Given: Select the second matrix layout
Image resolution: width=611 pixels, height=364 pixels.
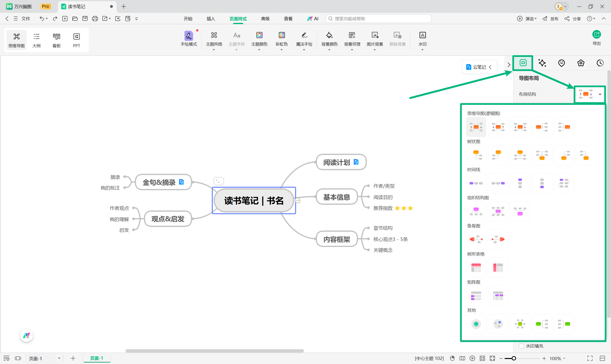Looking at the screenshot, I should pyautogui.click(x=498, y=296).
